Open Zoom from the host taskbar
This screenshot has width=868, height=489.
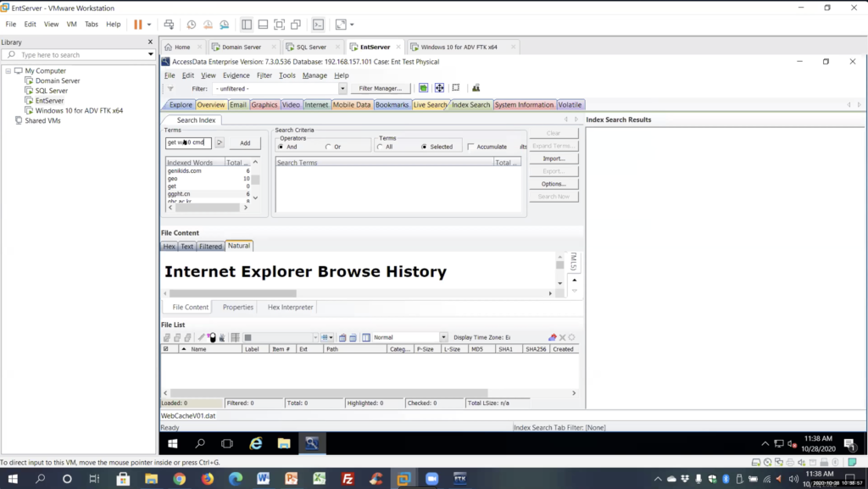coord(431,479)
